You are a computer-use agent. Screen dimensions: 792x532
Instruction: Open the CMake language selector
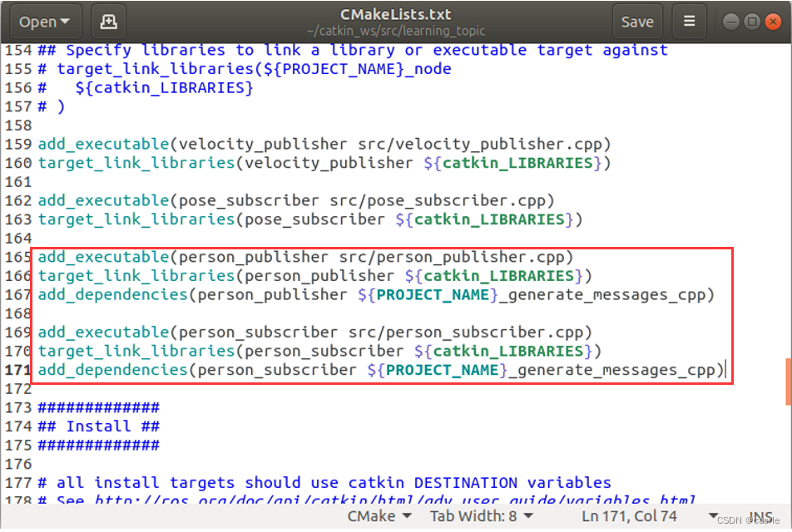(379, 516)
